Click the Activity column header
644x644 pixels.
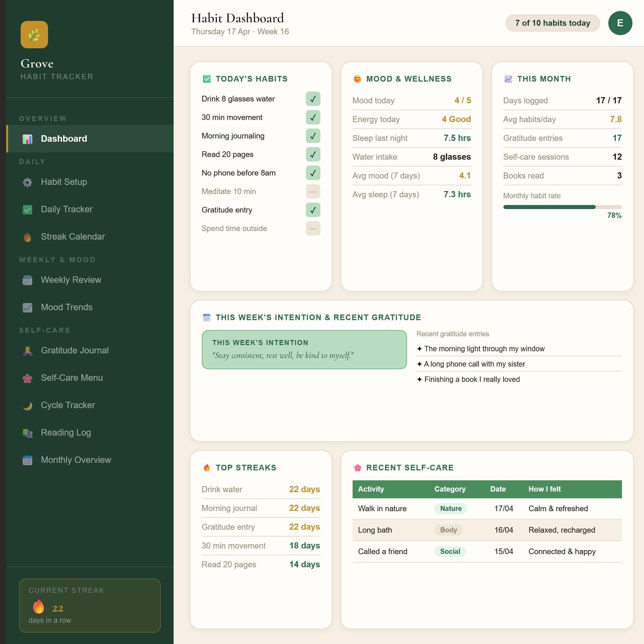[x=371, y=489]
